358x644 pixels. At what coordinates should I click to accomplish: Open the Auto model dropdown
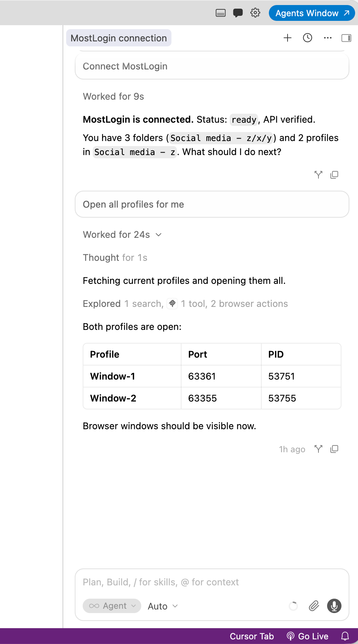(x=163, y=606)
